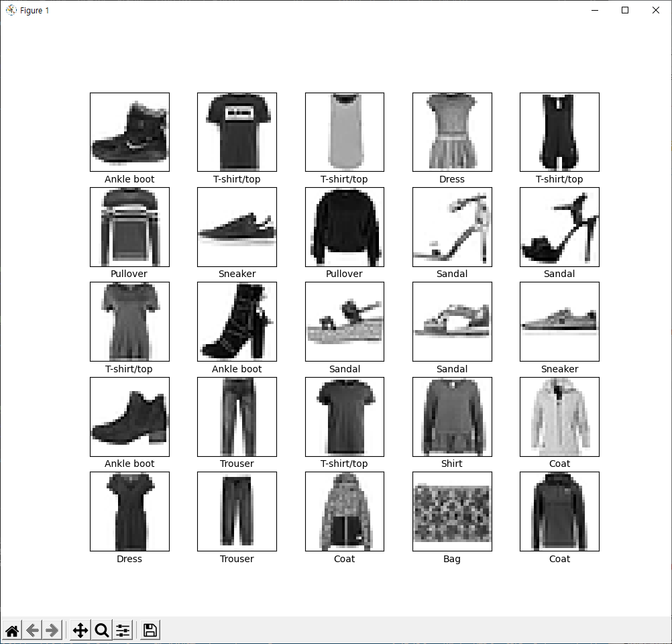The width and height of the screenshot is (672, 644).
Task: Click the light-colored high heel Sandal image
Action: [x=452, y=227]
